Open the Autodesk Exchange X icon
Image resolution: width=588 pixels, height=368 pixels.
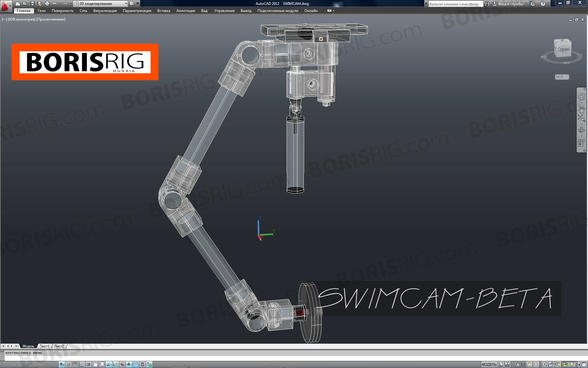pos(532,4)
